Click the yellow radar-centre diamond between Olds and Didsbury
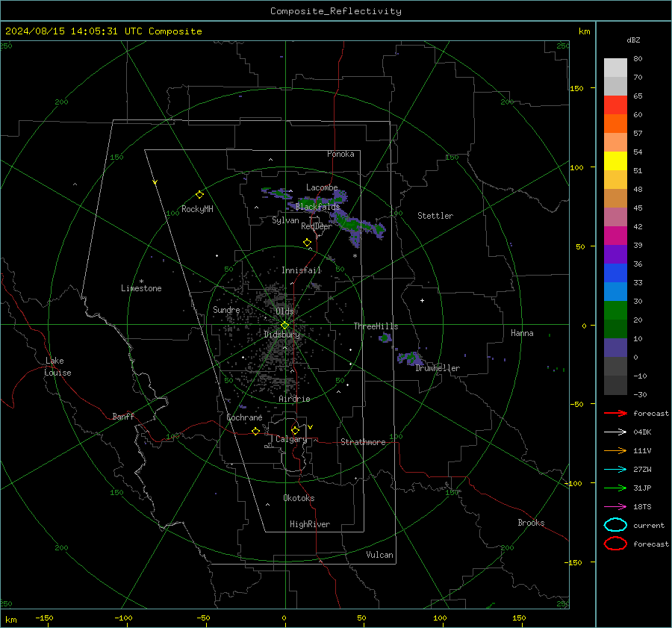Screen dimensions: 672x628 pos(284,326)
